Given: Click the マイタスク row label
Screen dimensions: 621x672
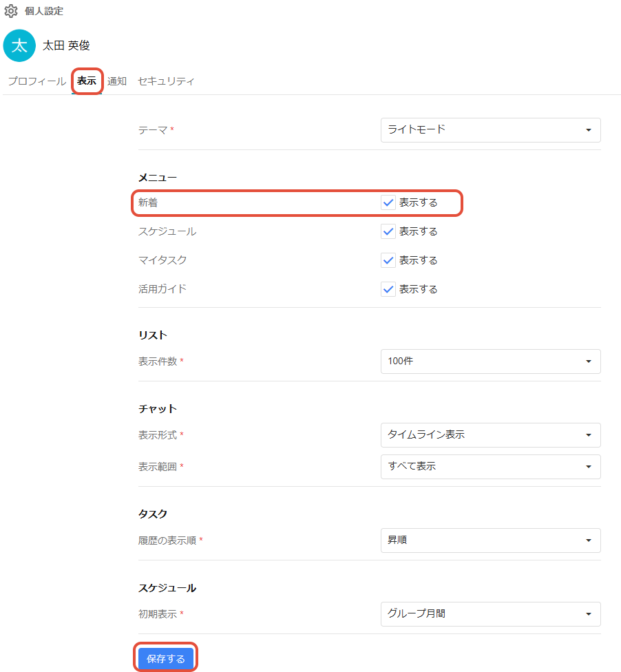Looking at the screenshot, I should pyautogui.click(x=162, y=260).
